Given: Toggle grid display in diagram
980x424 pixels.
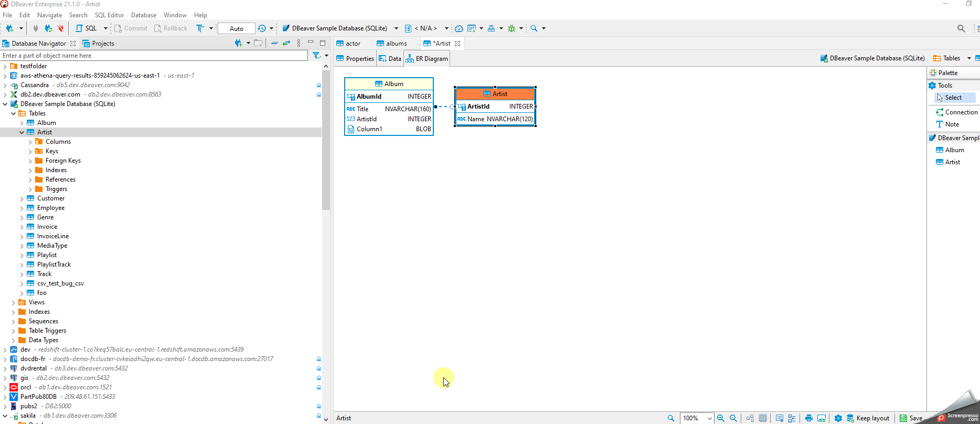Looking at the screenshot, I should (x=763, y=418).
